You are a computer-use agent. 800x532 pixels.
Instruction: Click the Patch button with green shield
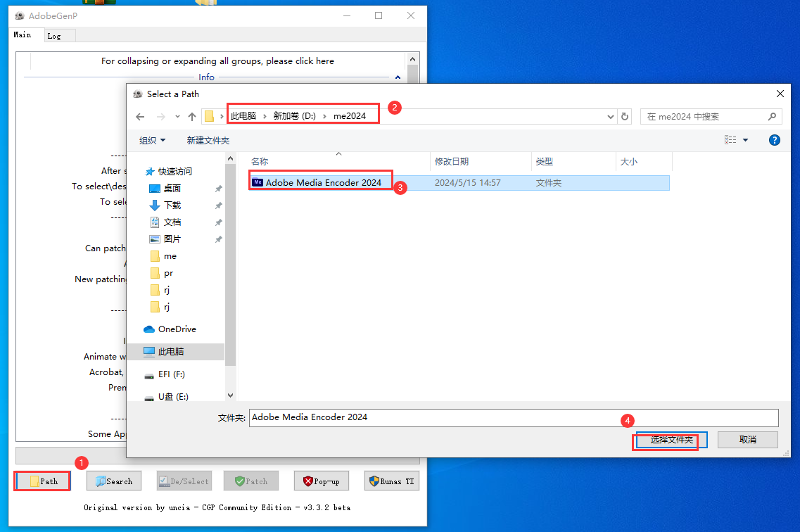point(251,481)
